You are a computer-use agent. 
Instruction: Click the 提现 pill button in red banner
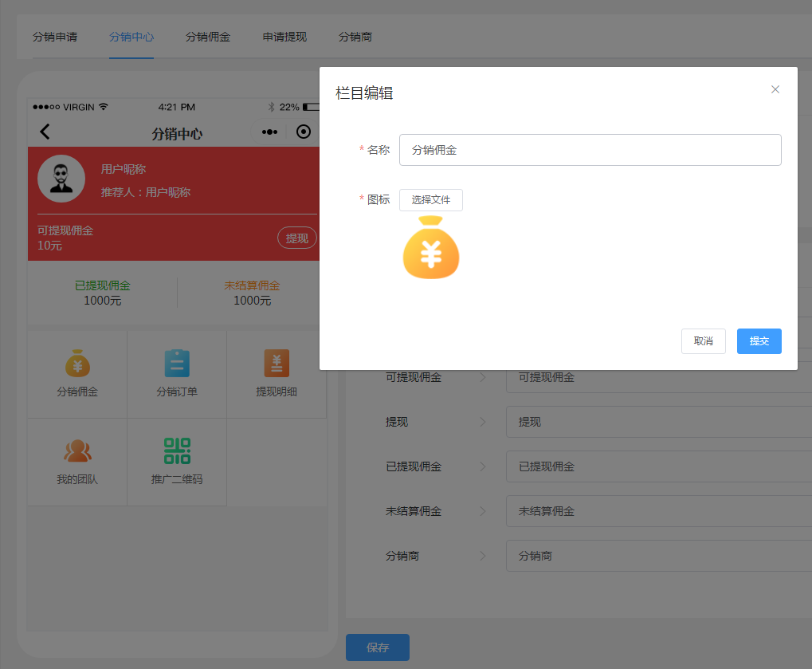(297, 238)
